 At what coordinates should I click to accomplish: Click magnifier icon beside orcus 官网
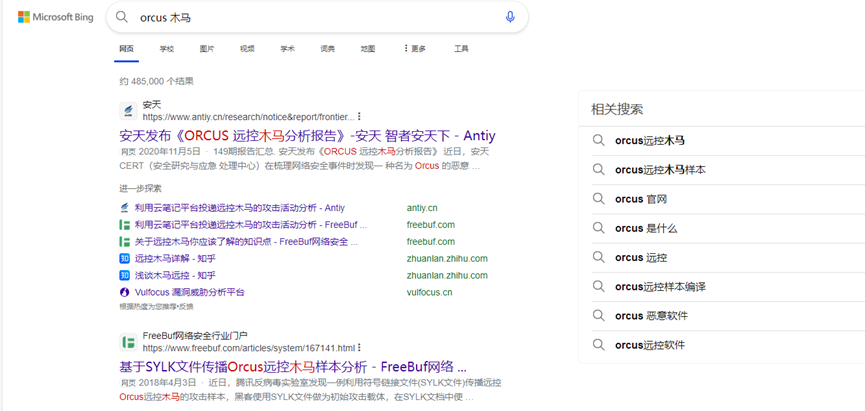coord(599,199)
